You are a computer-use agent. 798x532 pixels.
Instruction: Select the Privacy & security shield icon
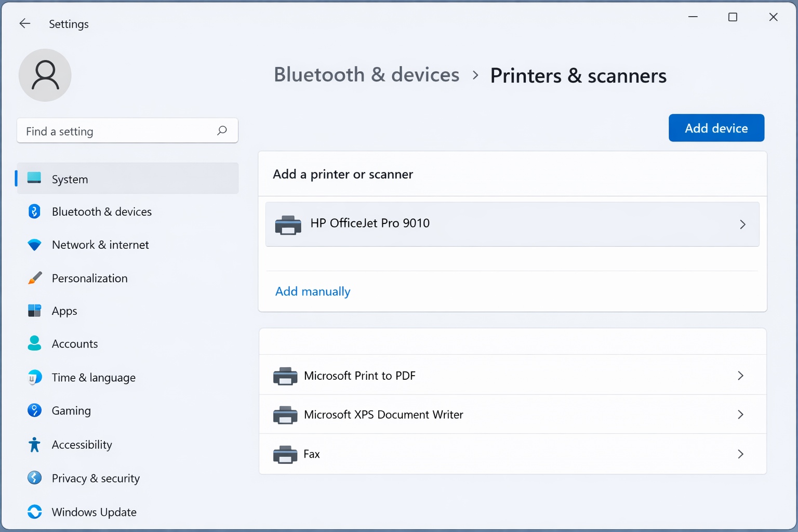[x=34, y=478]
